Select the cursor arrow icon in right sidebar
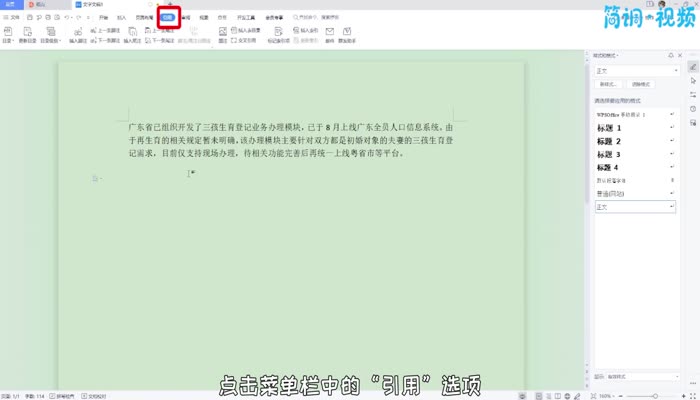 point(692,88)
